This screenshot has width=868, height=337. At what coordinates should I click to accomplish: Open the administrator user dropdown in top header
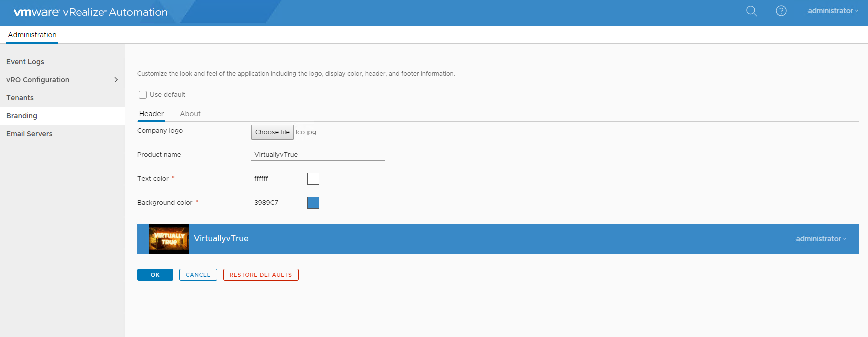click(x=832, y=11)
